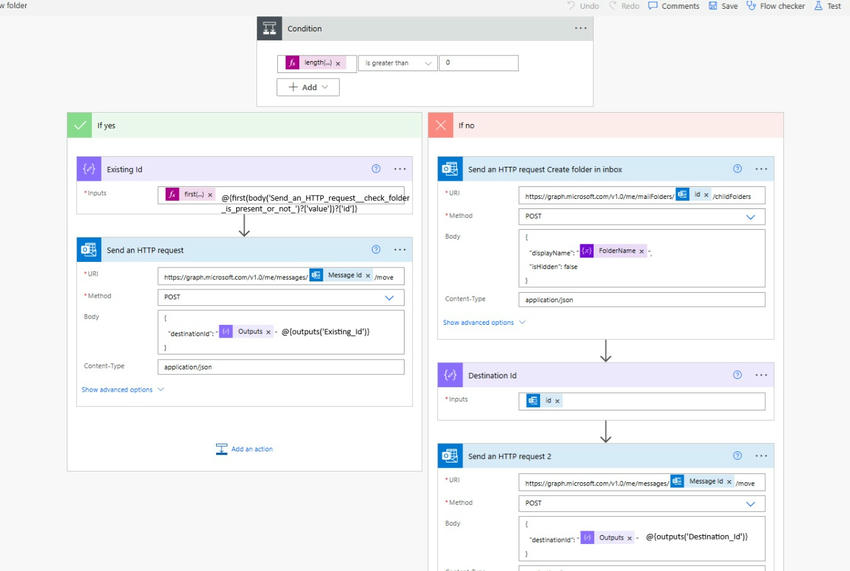Open the Comments panel

click(674, 6)
